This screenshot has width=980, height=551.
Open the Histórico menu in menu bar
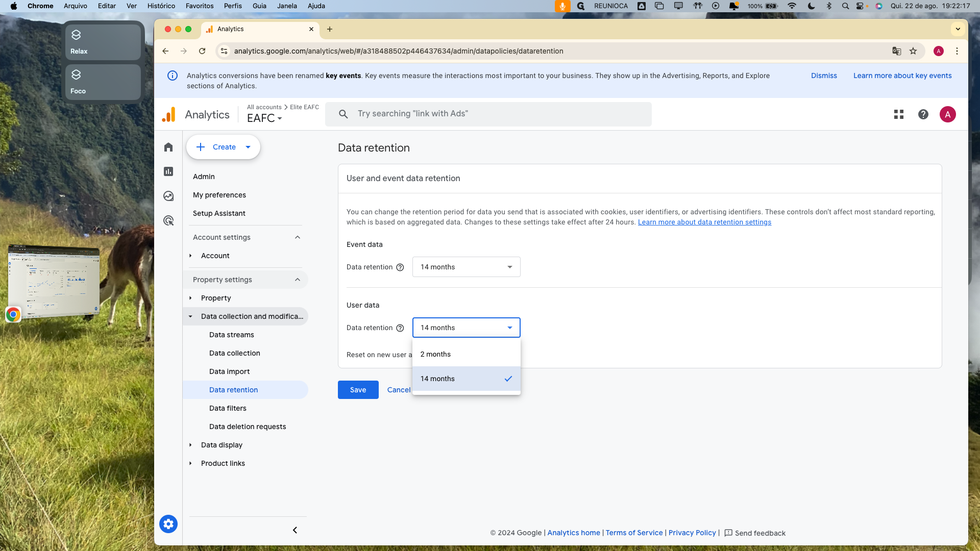[x=161, y=6]
